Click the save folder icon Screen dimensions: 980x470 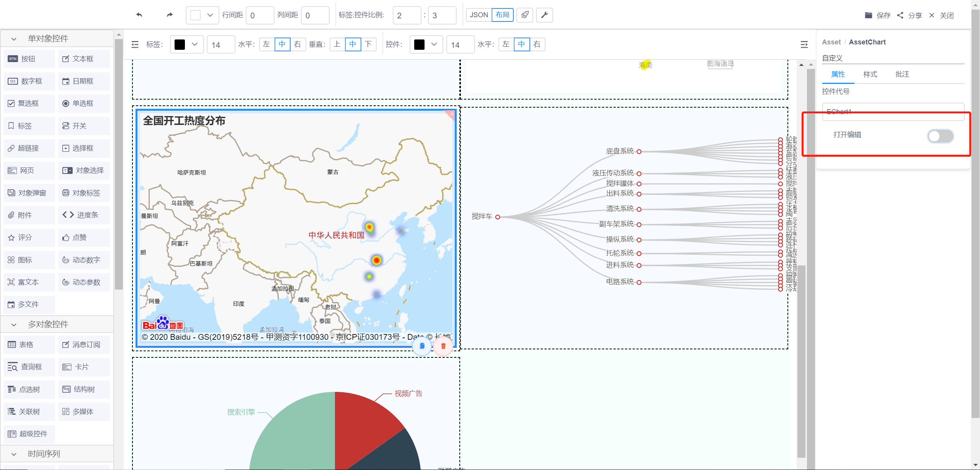point(869,15)
